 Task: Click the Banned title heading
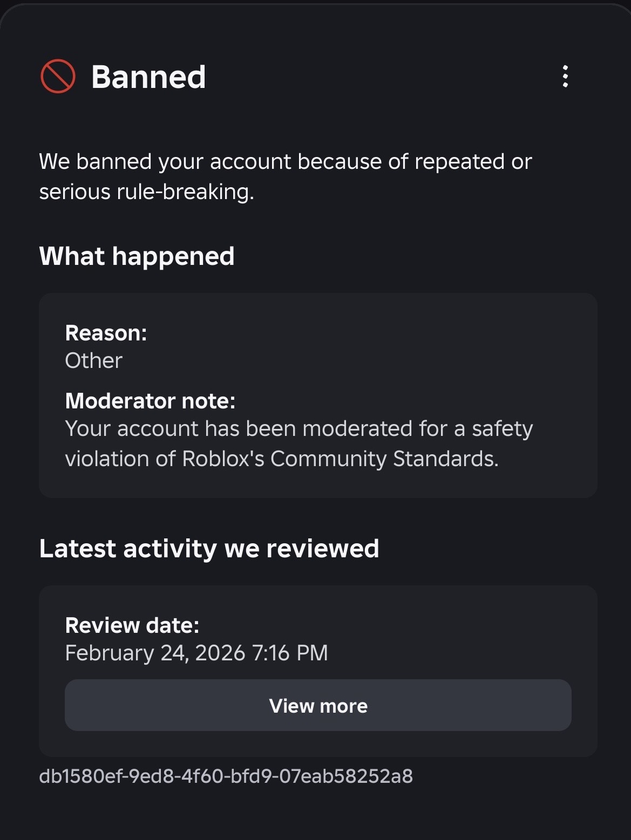point(148,76)
